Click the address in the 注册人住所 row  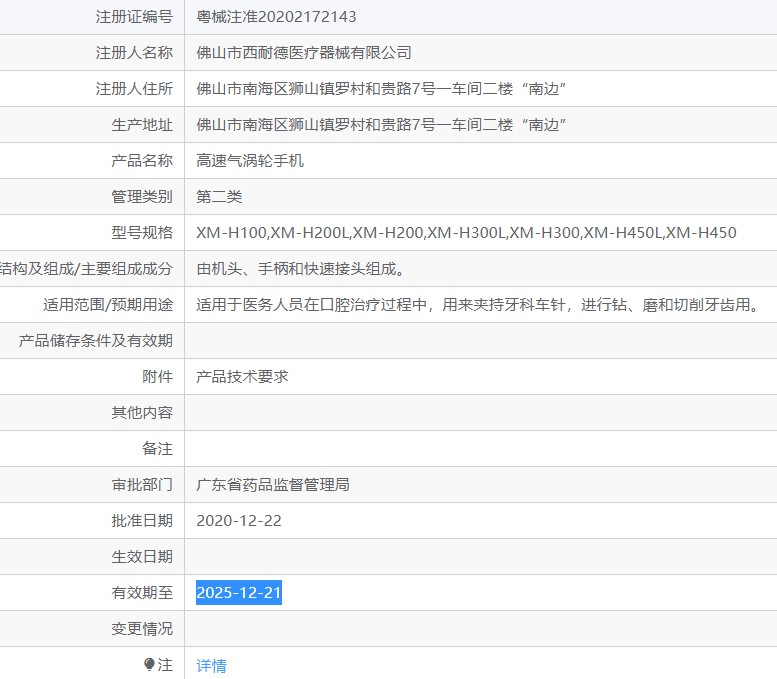pyautogui.click(x=381, y=89)
